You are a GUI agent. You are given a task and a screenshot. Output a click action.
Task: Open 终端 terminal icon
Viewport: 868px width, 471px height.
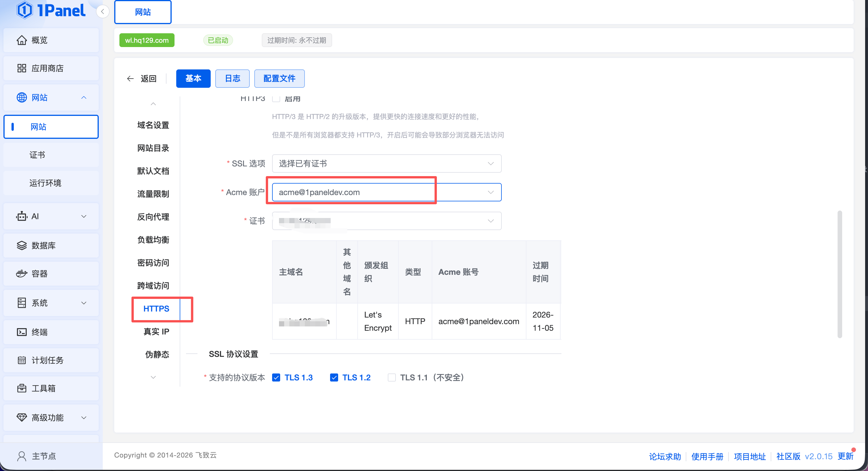click(22, 332)
